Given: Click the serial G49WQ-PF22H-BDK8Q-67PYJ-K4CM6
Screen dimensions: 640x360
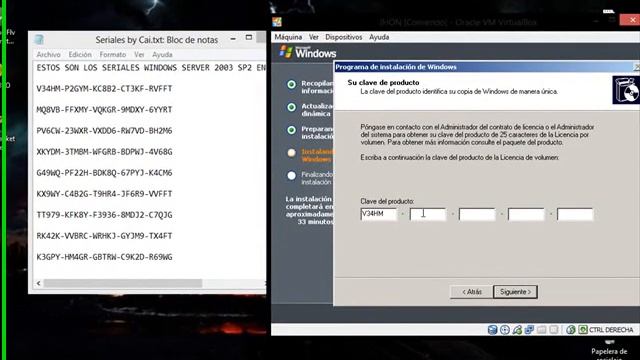Looking at the screenshot, I should [x=104, y=173].
